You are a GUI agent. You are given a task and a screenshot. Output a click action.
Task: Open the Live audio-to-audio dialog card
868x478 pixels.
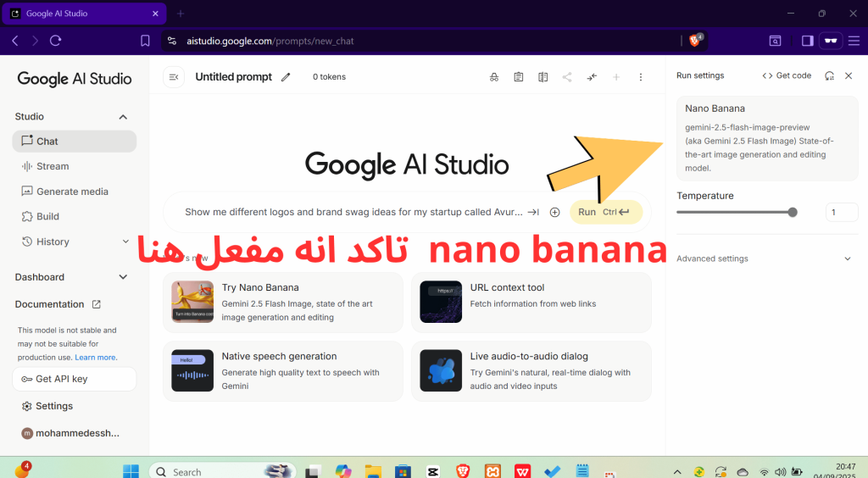pyautogui.click(x=531, y=371)
